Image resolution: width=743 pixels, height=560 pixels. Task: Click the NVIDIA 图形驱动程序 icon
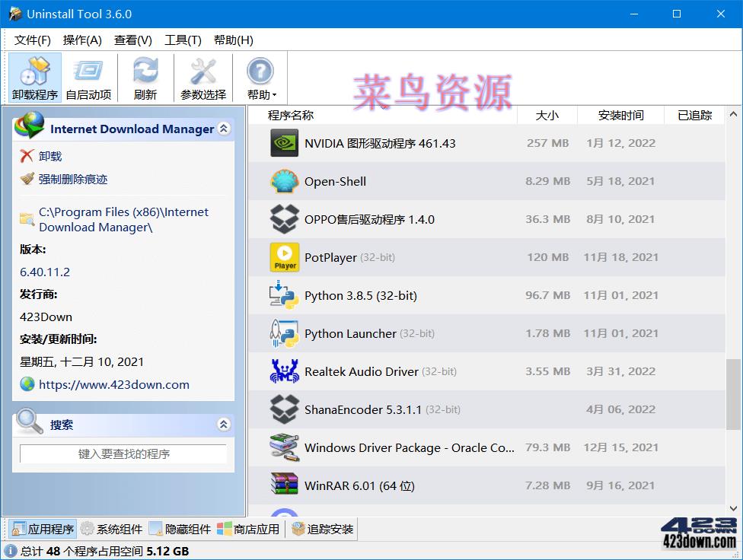point(283,143)
